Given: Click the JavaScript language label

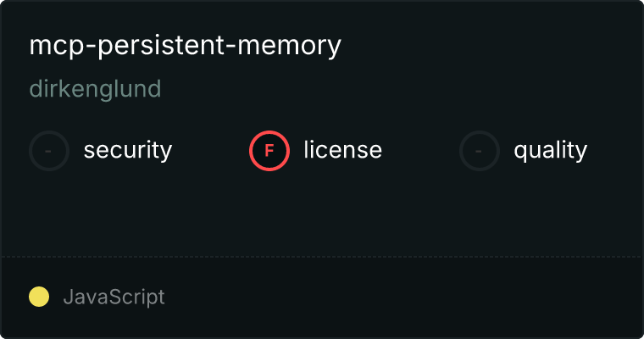Looking at the screenshot, I should tap(114, 297).
